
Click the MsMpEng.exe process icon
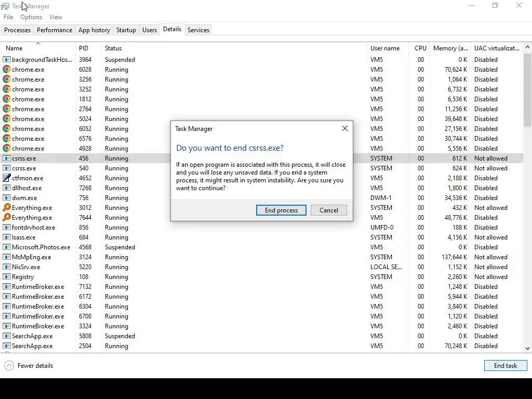(x=6, y=257)
